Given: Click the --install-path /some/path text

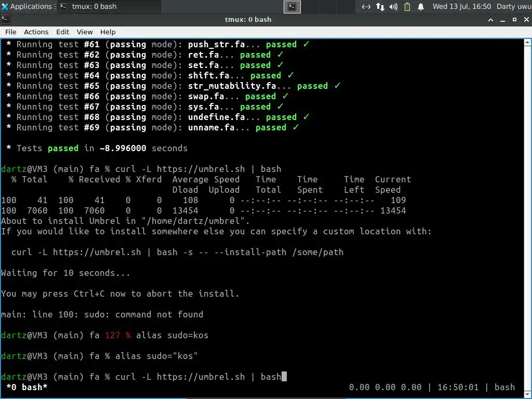Looking at the screenshot, I should tap(279, 252).
